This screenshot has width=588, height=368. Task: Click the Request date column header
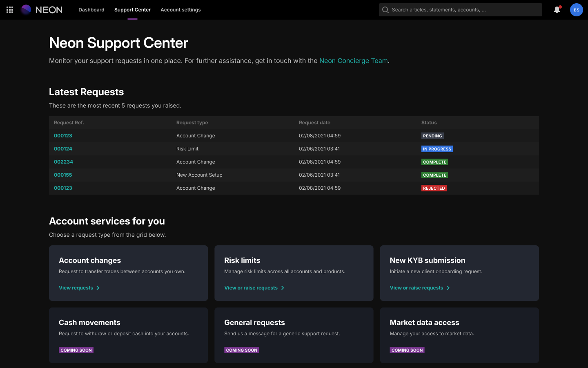pos(314,123)
